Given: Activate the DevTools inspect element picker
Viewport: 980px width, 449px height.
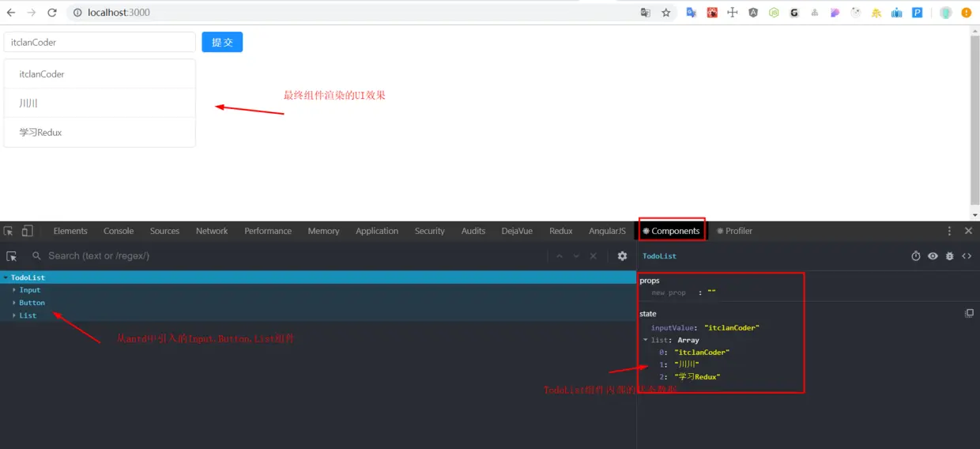Looking at the screenshot, I should [9, 231].
